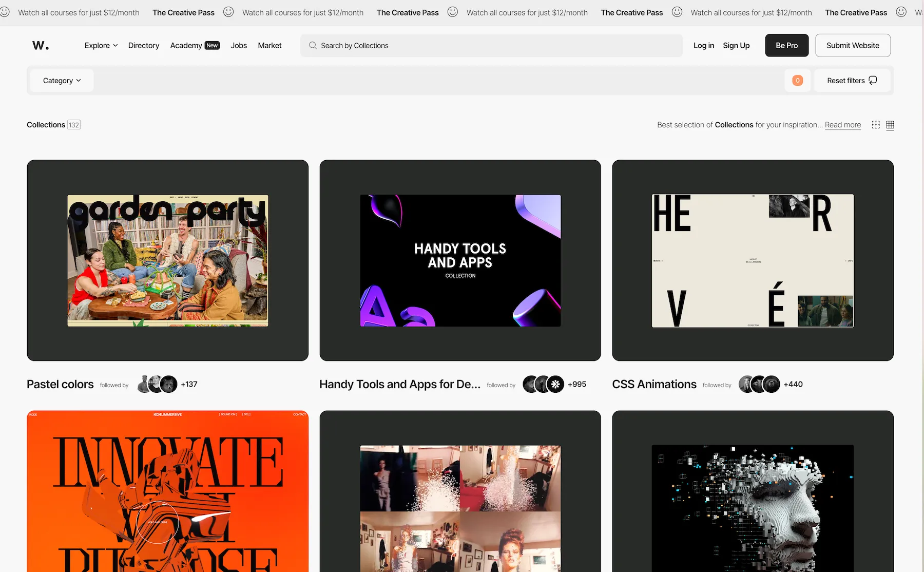Open the Explore dropdown menu
924x572 pixels.
point(101,46)
